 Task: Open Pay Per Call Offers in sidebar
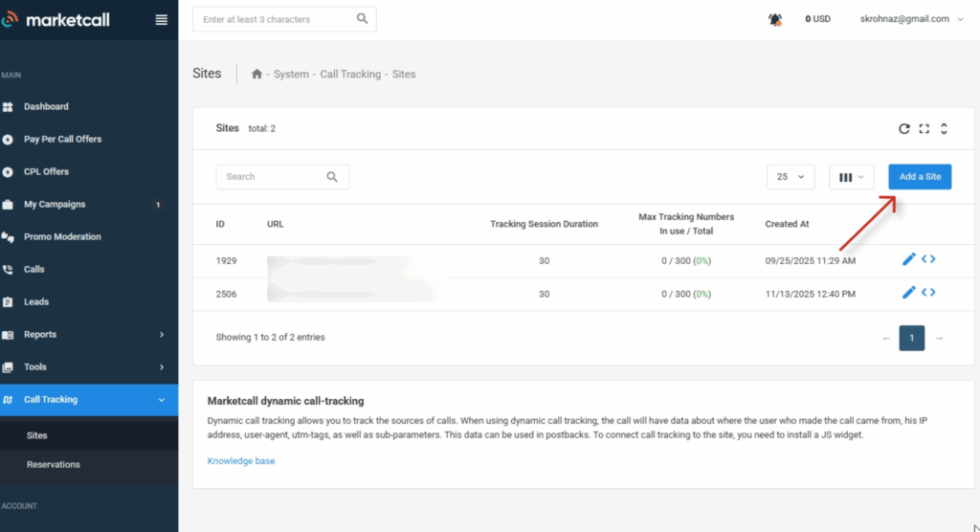[x=62, y=139]
